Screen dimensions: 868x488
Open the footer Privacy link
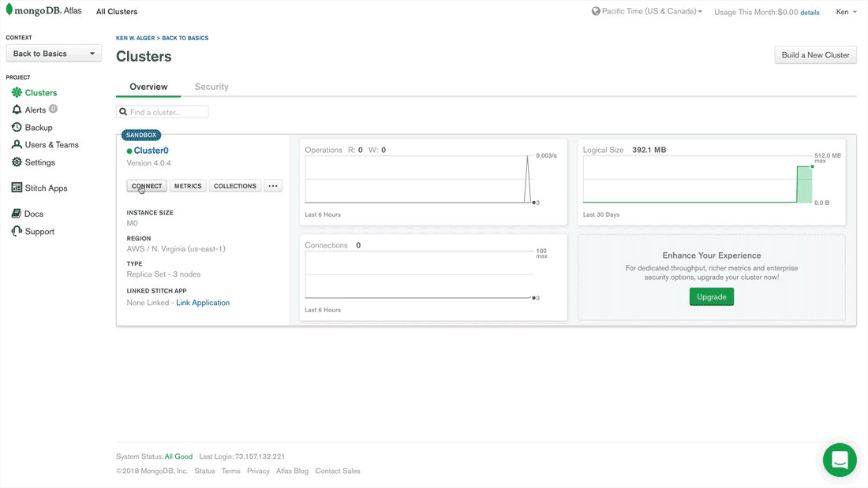(x=258, y=471)
